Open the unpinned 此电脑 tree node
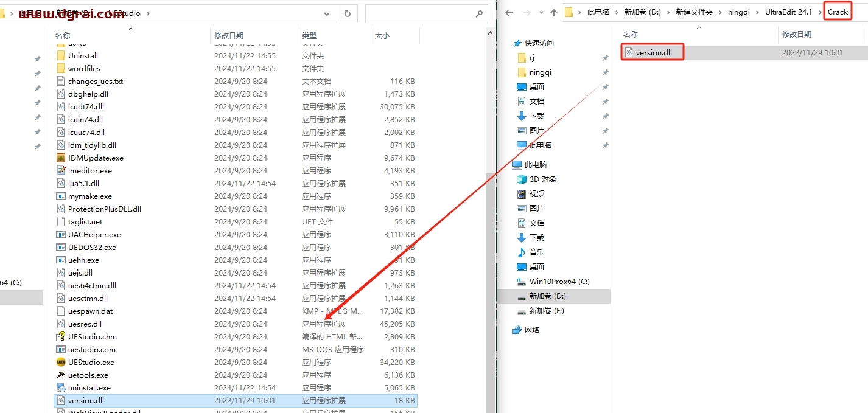The height and width of the screenshot is (413, 868). coord(529,164)
